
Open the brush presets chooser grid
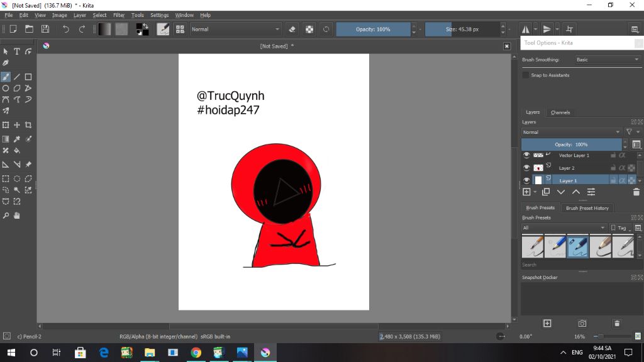click(x=180, y=29)
